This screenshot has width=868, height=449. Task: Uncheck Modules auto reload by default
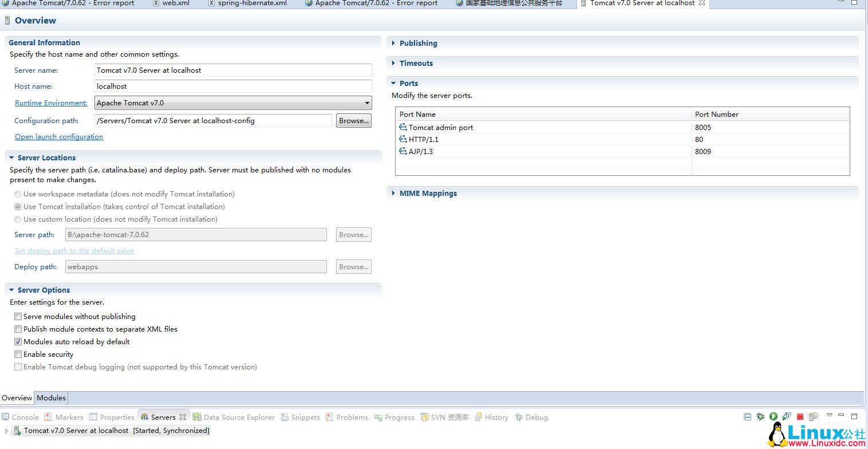click(x=18, y=342)
